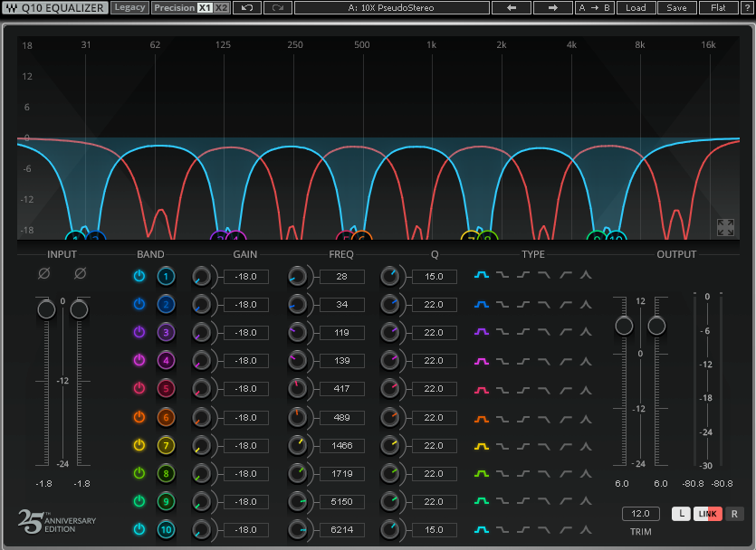The width and height of the screenshot is (756, 550).
Task: Copy setup A to B
Action: (595, 8)
